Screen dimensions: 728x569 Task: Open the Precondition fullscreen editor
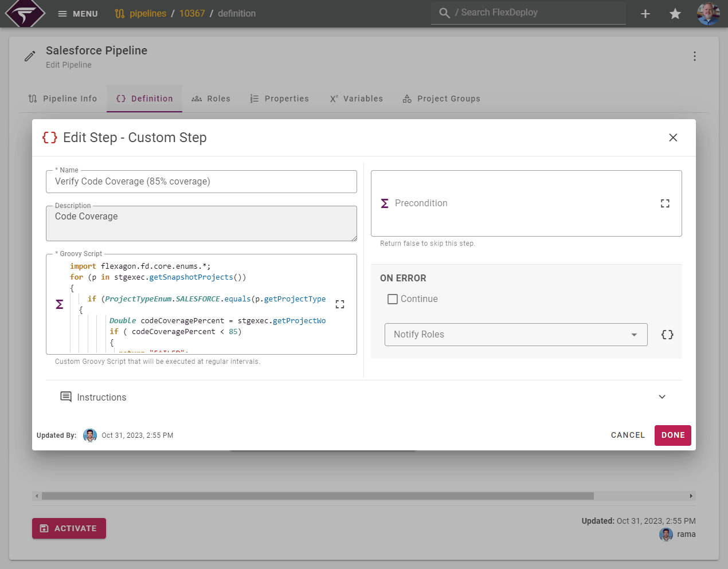[x=665, y=203]
